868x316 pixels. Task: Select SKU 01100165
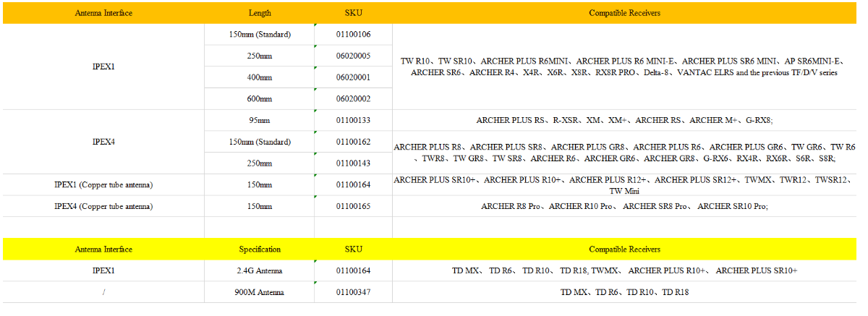pyautogui.click(x=354, y=206)
